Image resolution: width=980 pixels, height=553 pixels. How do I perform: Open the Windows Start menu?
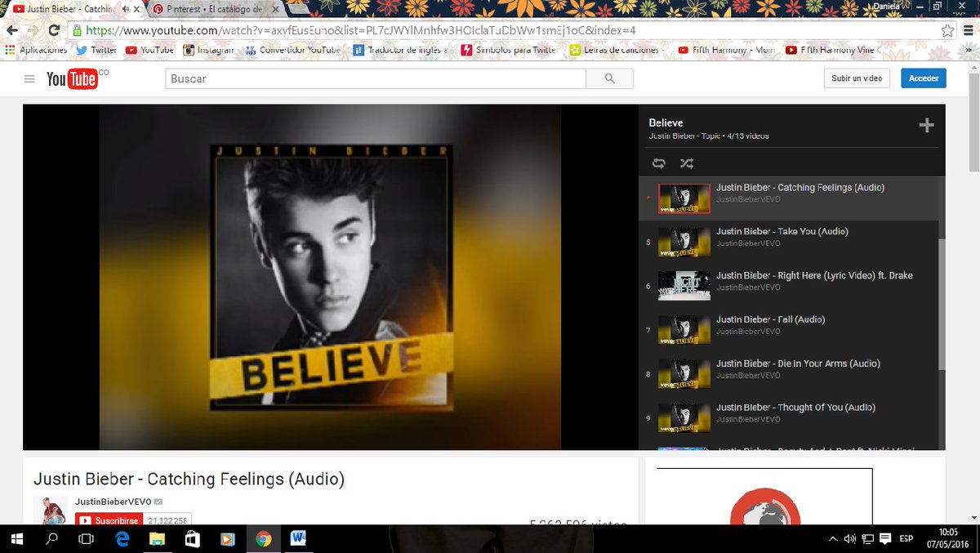coord(16,539)
